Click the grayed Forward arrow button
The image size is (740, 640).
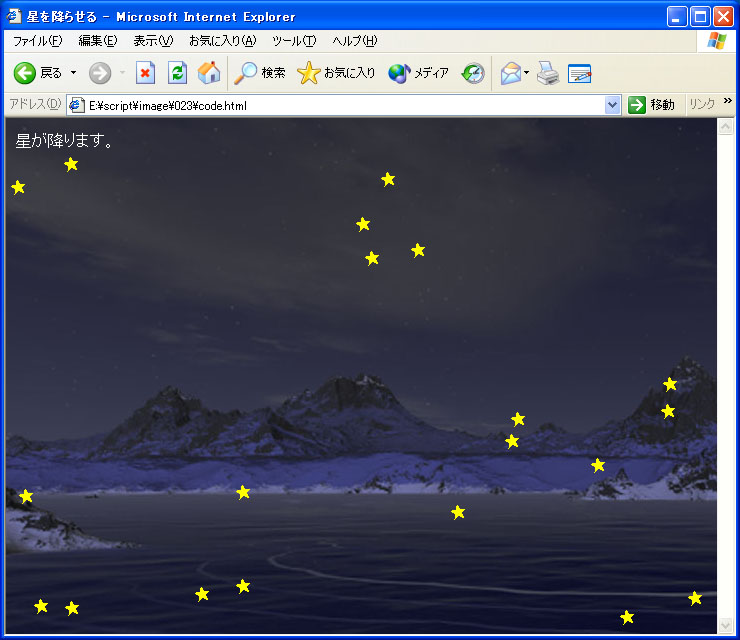tap(100, 73)
